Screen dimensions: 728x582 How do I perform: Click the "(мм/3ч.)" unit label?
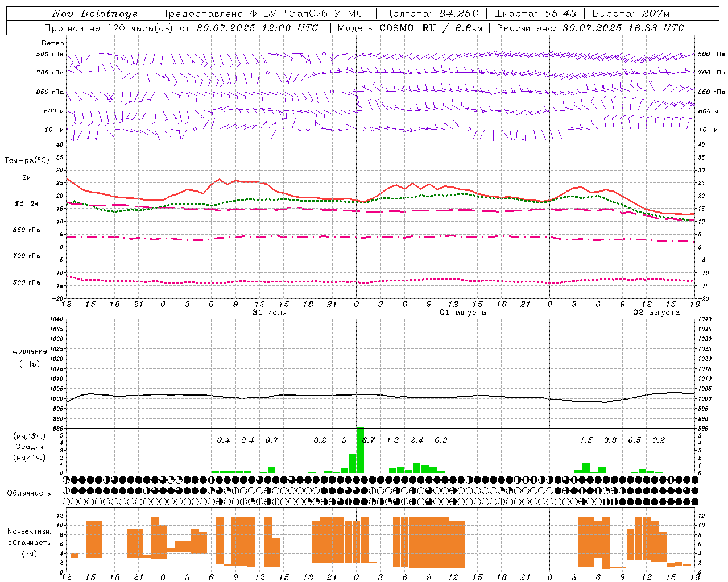[x=30, y=436]
